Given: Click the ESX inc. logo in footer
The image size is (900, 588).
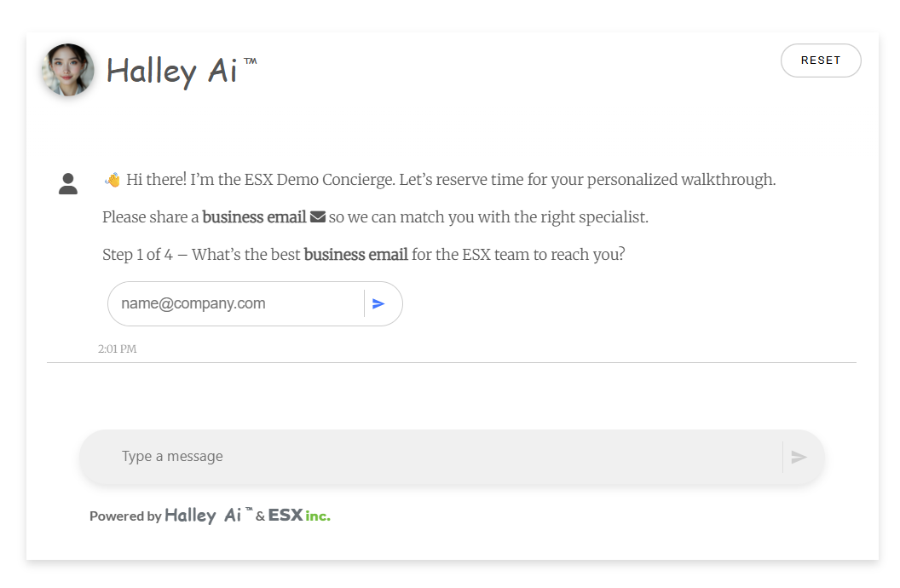Looking at the screenshot, I should tap(299, 515).
